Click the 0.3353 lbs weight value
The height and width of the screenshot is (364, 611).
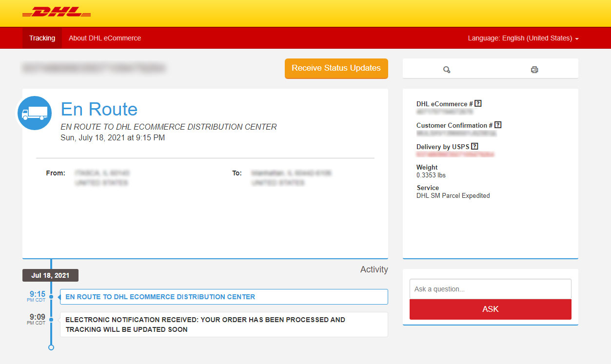[431, 175]
